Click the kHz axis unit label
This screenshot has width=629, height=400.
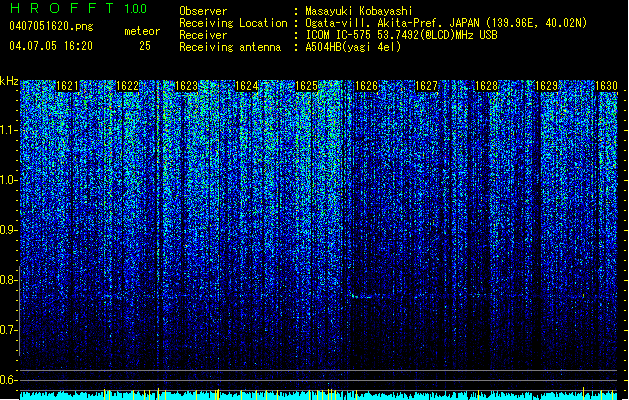point(9,81)
